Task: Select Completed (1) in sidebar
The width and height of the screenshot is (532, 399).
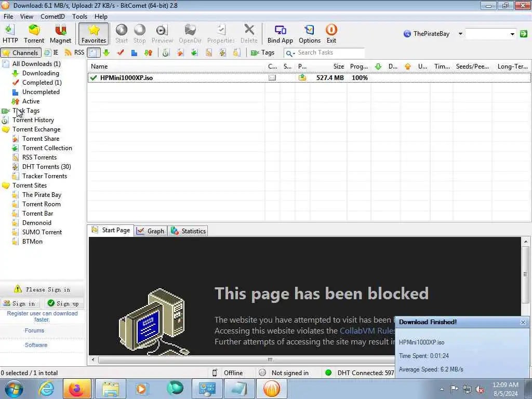Action: [x=42, y=83]
